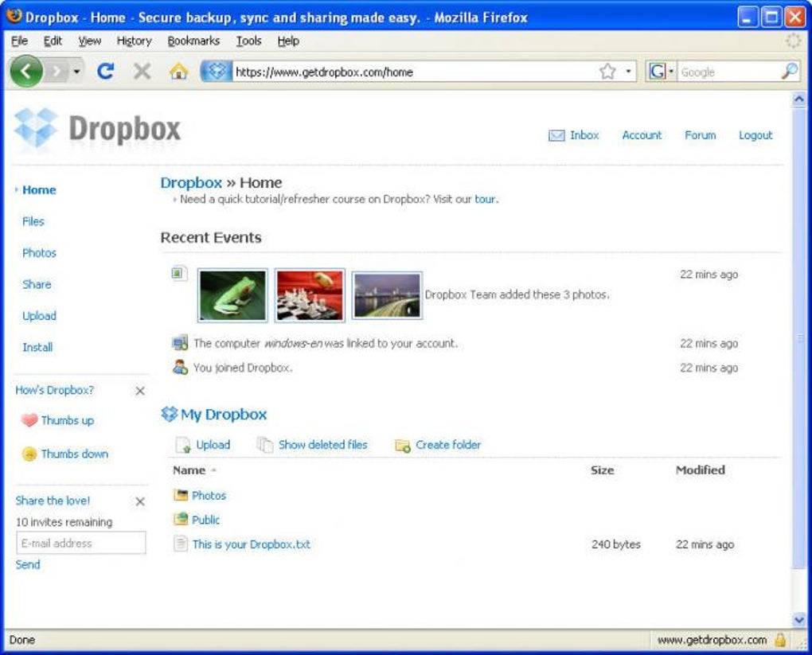Open the night city road photo thumbnail
812x655 pixels.
point(387,295)
